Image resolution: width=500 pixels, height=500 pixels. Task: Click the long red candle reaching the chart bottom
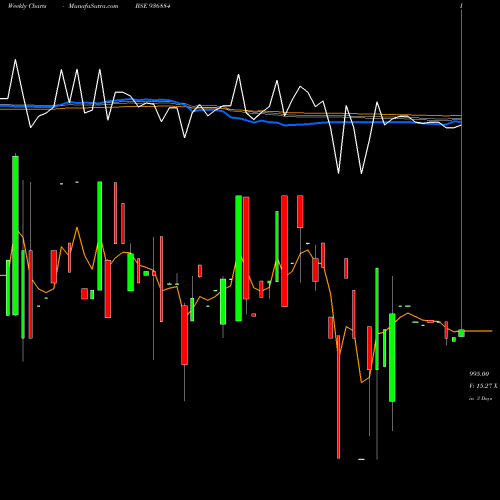339,397
